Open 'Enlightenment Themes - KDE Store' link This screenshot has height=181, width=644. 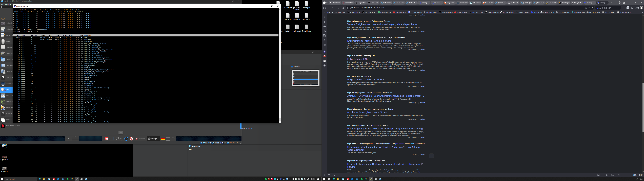click(366, 79)
